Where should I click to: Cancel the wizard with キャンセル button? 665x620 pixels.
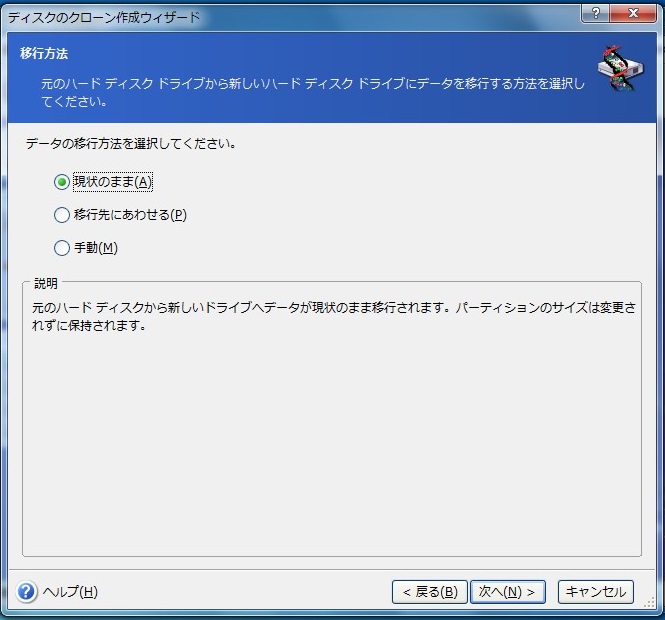click(595, 592)
